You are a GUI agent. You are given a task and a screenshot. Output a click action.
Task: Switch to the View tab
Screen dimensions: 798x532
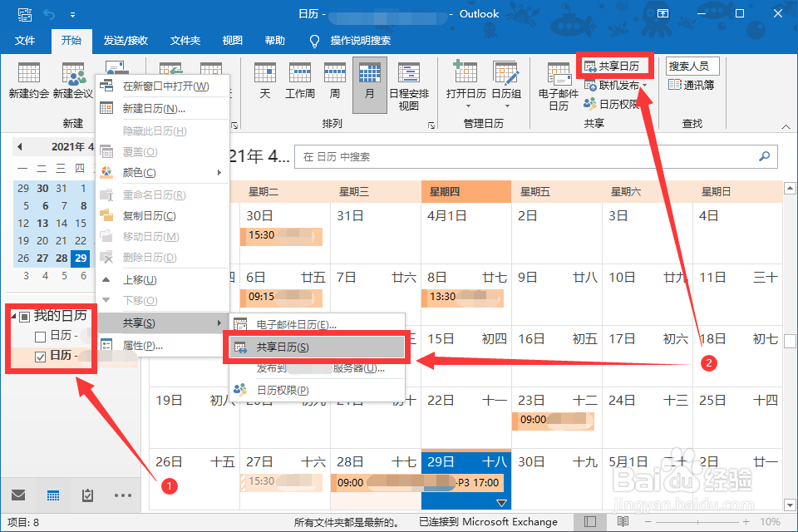pos(233,40)
